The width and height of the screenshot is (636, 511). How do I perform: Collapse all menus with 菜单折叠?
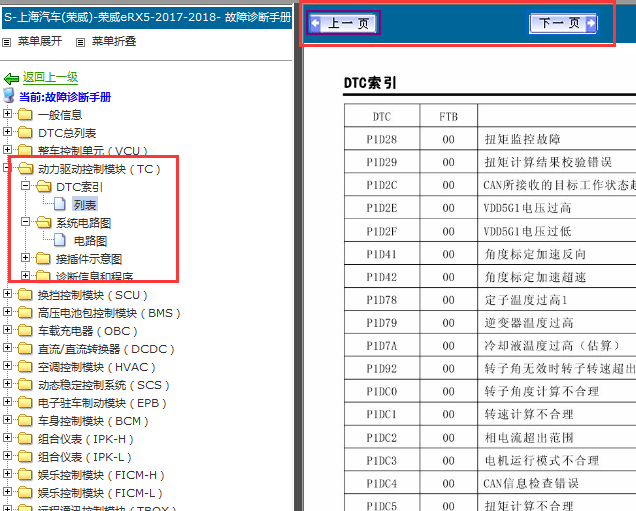point(114,41)
